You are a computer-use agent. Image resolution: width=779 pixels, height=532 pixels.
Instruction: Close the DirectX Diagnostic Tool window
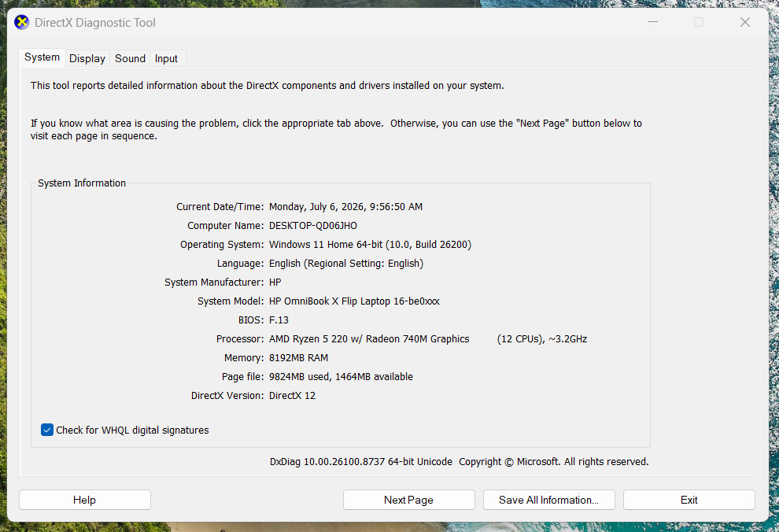(744, 22)
